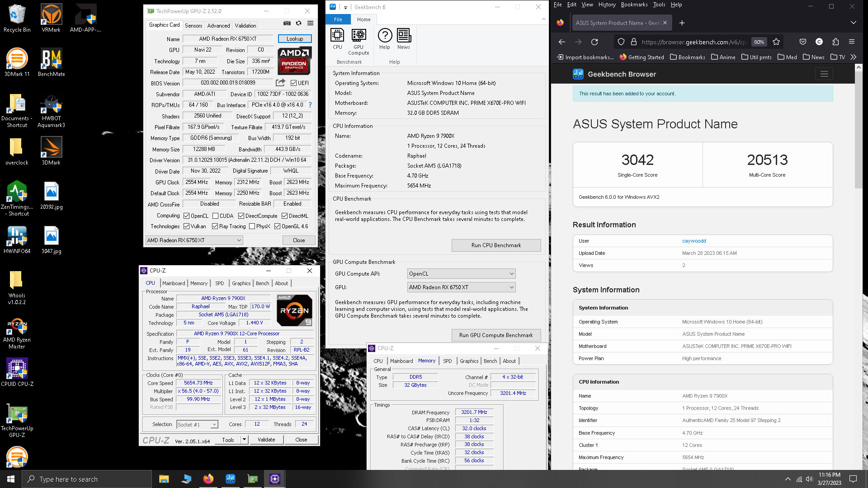Screen dimensions: 868x488
Task: Click the Validate button in CPU-Z
Action: coord(266,440)
